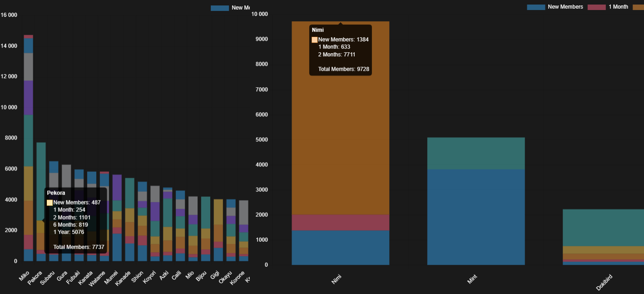Click the red segment of Nimi's bar

[x=340, y=222]
